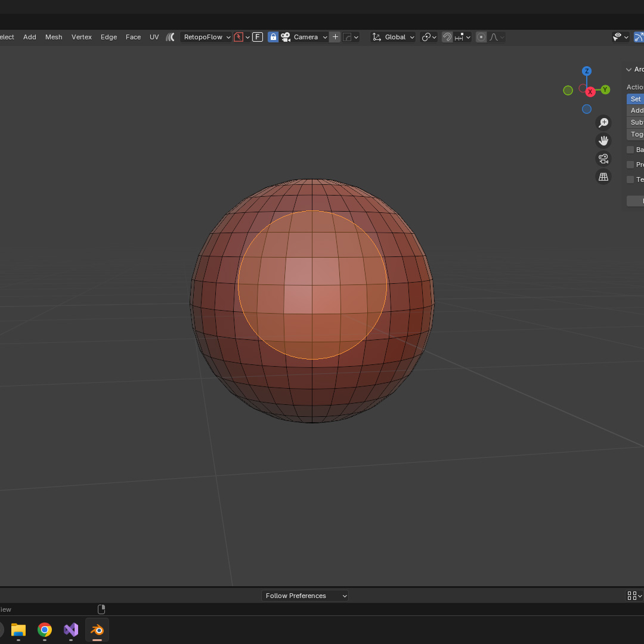The height and width of the screenshot is (644, 644).
Task: Switch perspective/orthographic with grid icon
Action: pyautogui.click(x=603, y=177)
